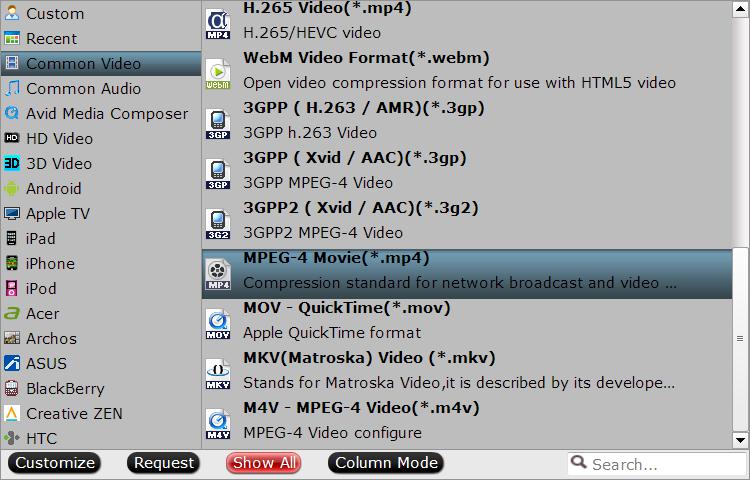Click the Request button

click(164, 463)
